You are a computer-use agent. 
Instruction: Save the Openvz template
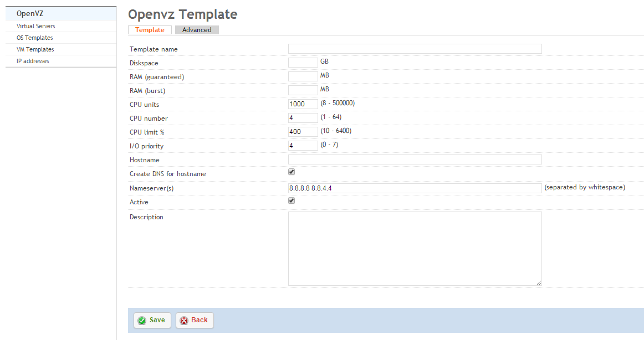[152, 320]
